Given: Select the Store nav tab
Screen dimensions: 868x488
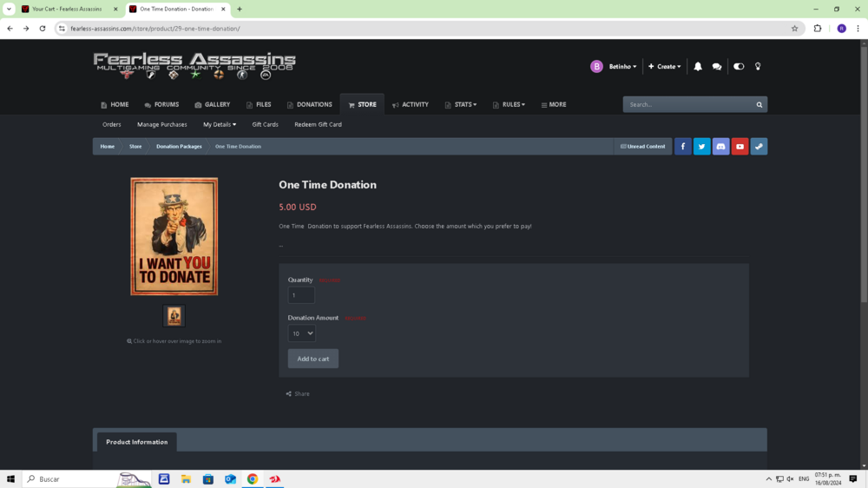Looking at the screenshot, I should [x=362, y=105].
